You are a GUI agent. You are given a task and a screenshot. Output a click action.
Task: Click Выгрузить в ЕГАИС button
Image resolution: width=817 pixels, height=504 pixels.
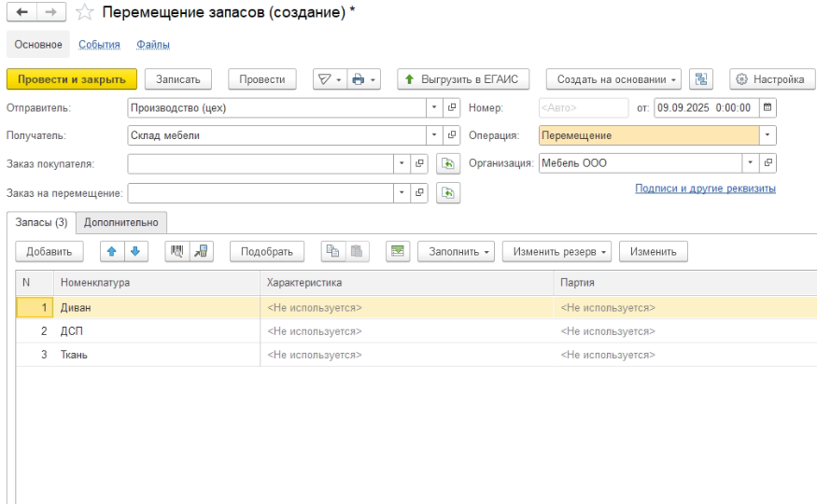pos(463,79)
